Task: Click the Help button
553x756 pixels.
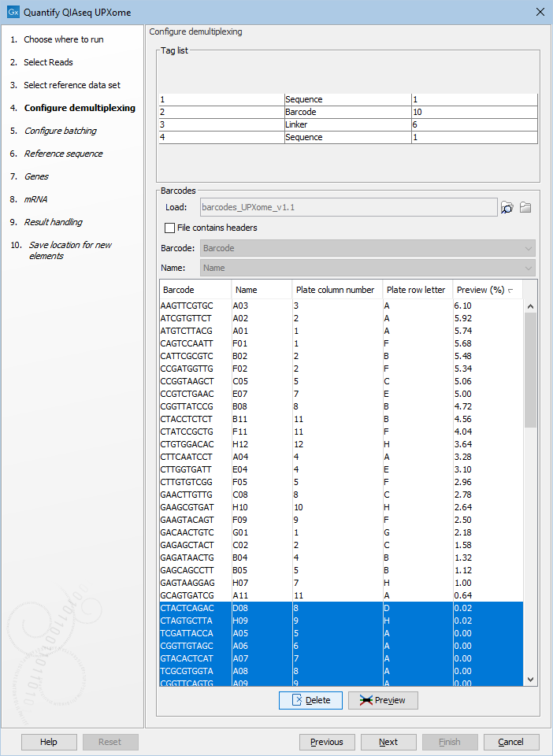Action: (49, 742)
